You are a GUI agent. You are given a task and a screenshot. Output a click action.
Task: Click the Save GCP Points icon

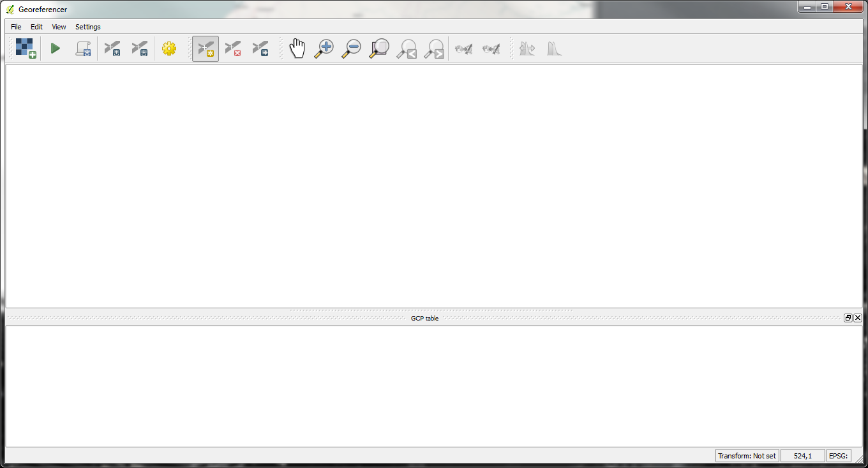point(140,49)
